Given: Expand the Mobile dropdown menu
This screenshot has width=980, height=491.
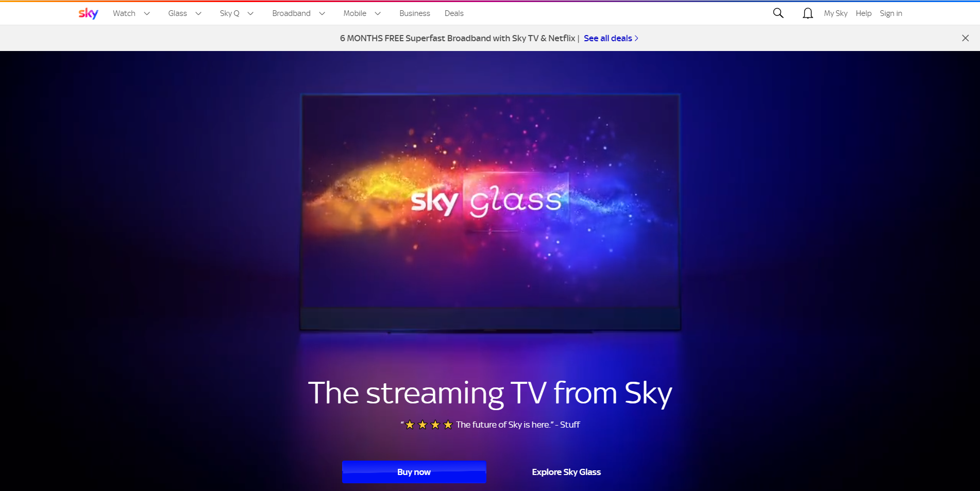Looking at the screenshot, I should (379, 13).
